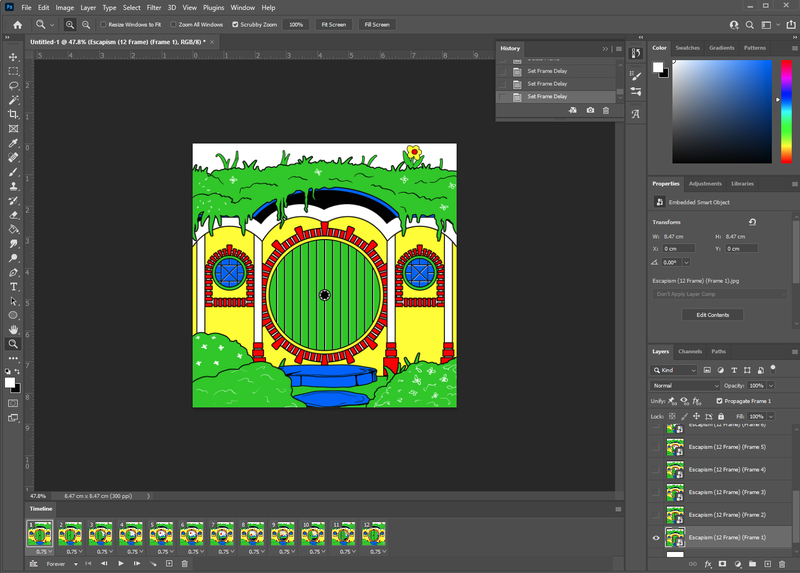Delete the selected frame with trash icon
Viewport: 800px width, 573px height.
pyautogui.click(x=184, y=564)
